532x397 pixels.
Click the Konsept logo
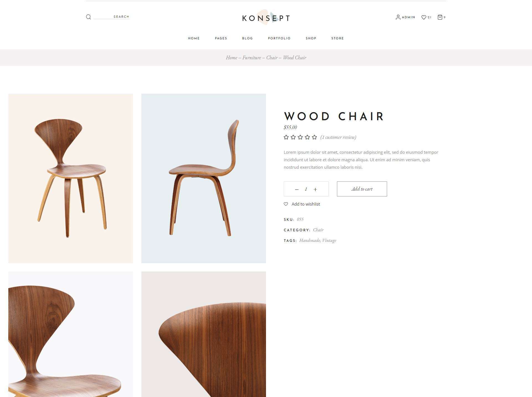[266, 18]
